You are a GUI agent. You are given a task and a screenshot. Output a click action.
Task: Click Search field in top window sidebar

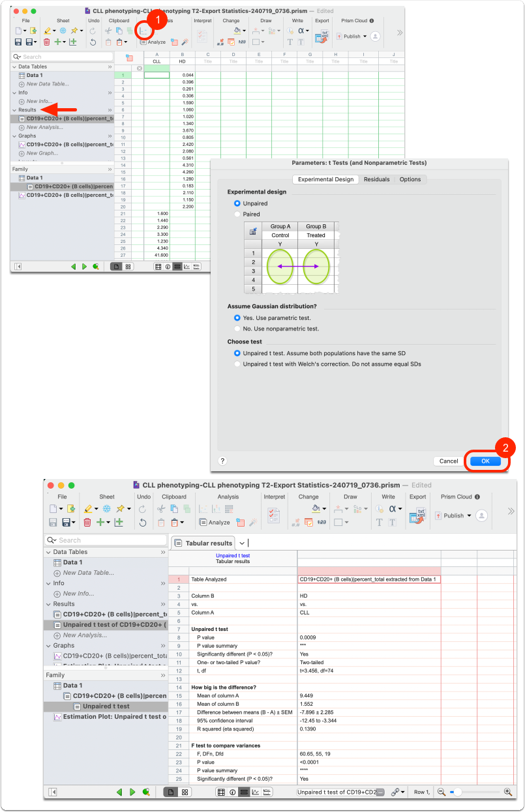pyautogui.click(x=62, y=57)
